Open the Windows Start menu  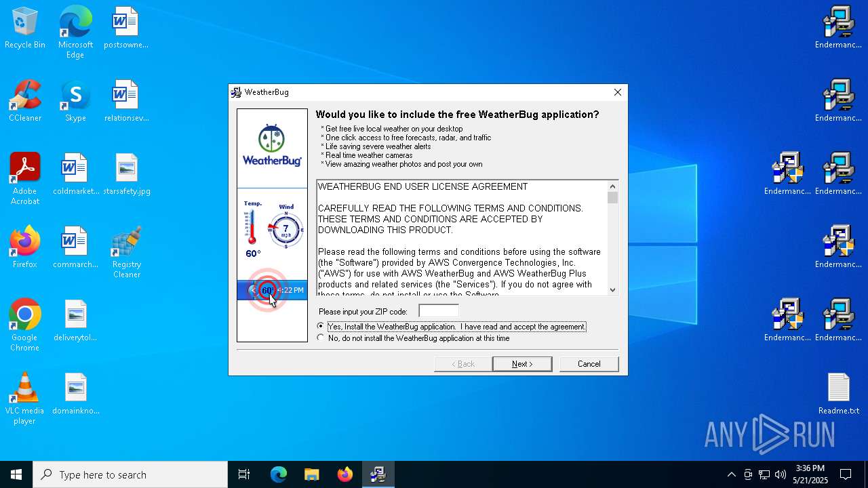tap(16, 474)
